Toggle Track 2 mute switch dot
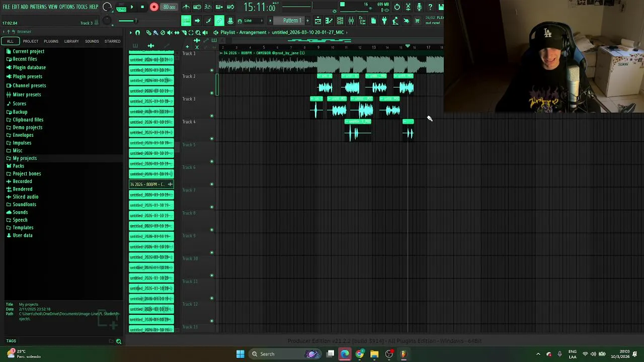The height and width of the screenshot is (362, 644). click(x=212, y=93)
